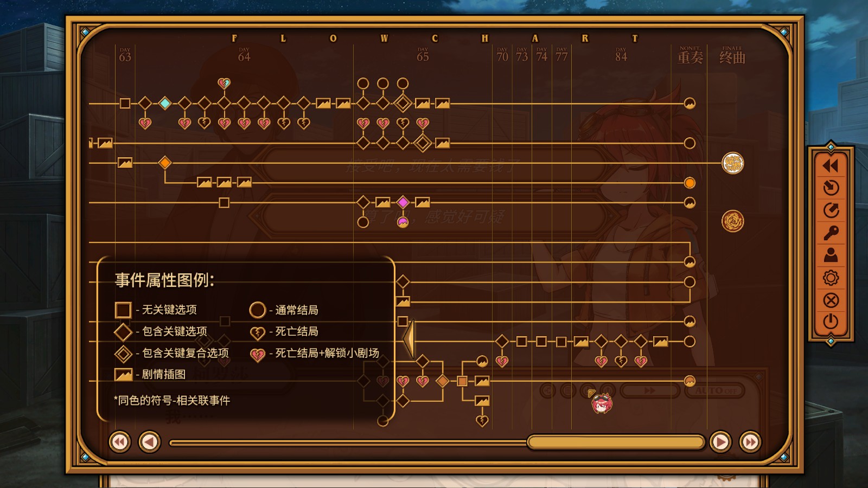The image size is (868, 488).
Task: Click the circled X close icon in sidebar
Action: point(831,300)
